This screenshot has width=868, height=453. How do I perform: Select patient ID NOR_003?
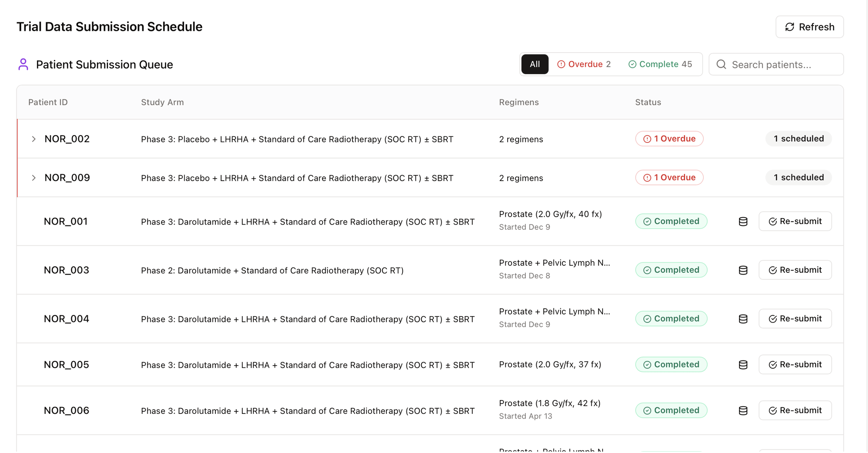pos(66,270)
